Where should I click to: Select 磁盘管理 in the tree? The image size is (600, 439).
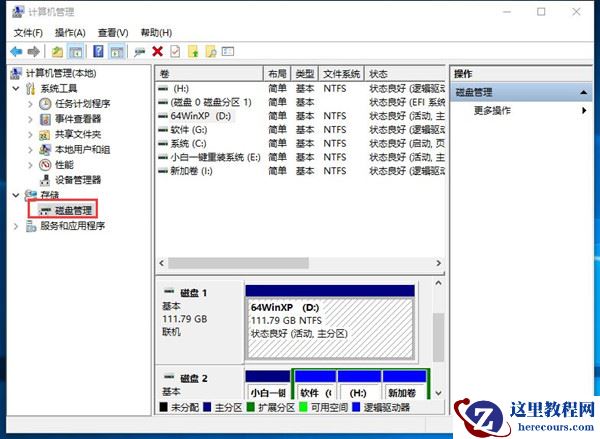pyautogui.click(x=73, y=210)
